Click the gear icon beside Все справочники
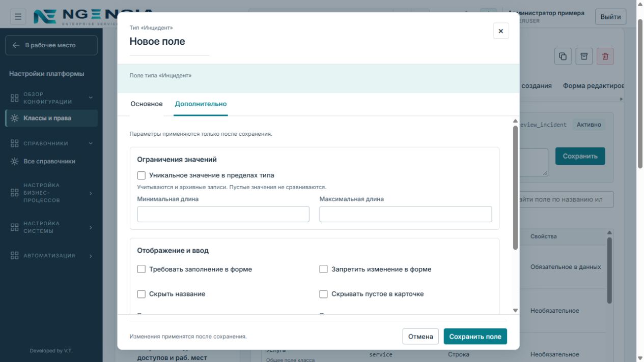The width and height of the screenshot is (644, 362). tap(15, 161)
